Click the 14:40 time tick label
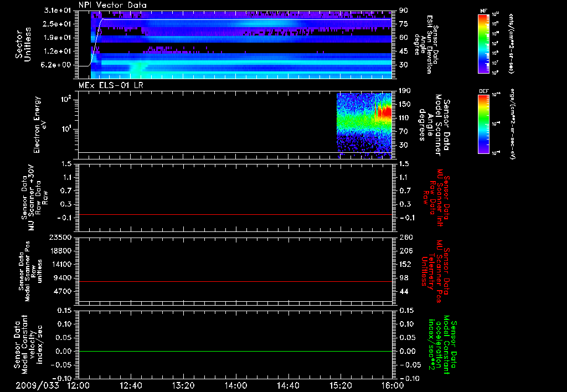Image resolution: width=567 pixels, height=392 pixels. point(288,385)
